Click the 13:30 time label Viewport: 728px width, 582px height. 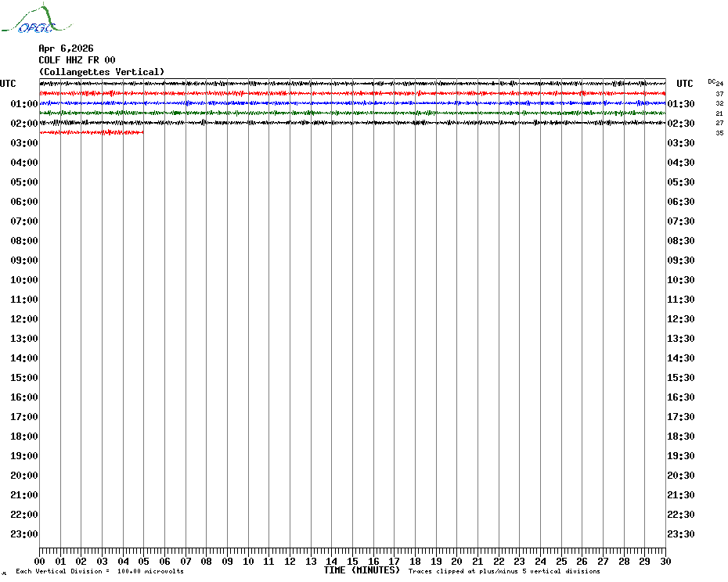tap(681, 339)
